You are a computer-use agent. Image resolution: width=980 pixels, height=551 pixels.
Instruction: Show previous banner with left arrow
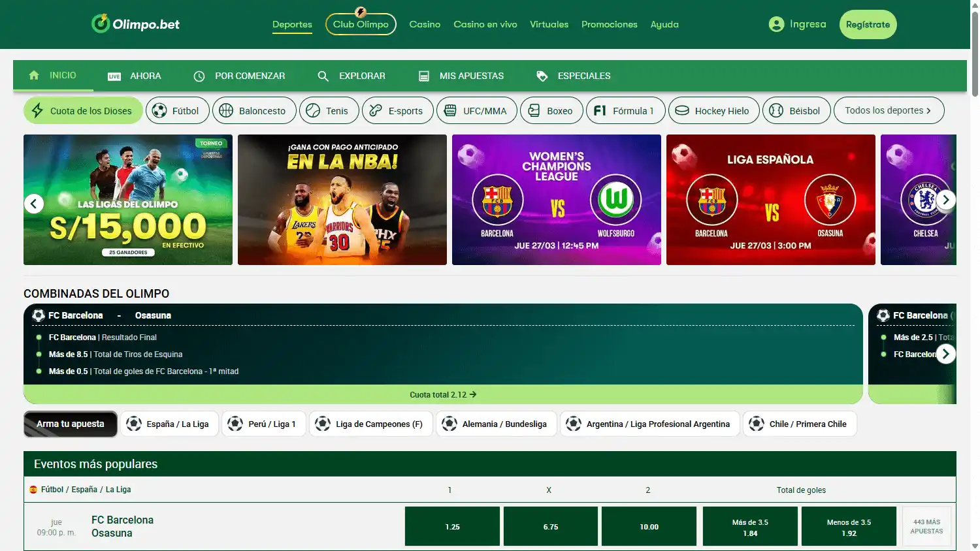[34, 204]
